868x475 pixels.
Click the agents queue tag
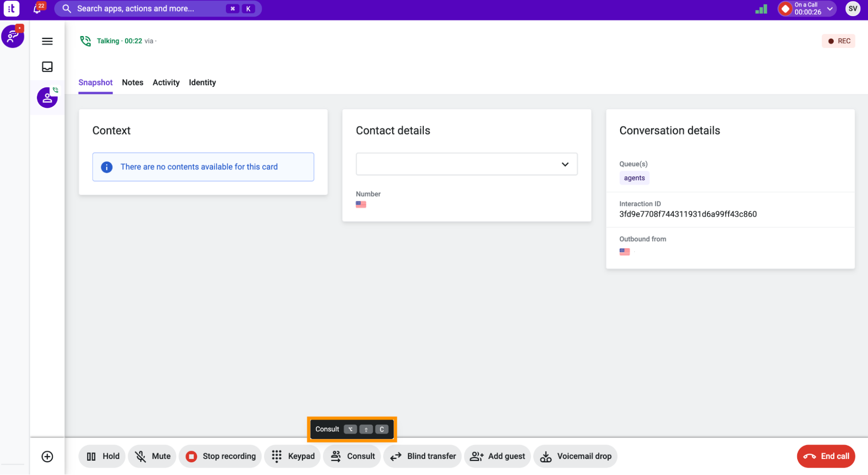pos(634,178)
